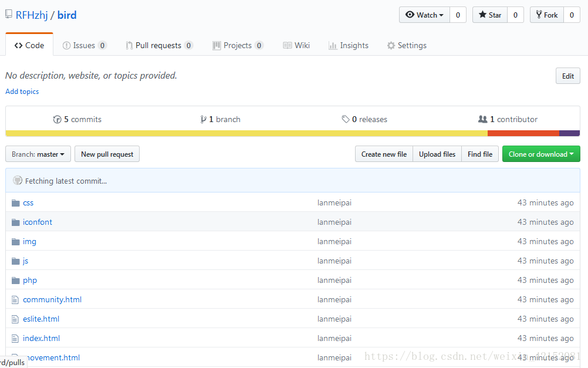Open the js folder
This screenshot has height=368, width=588.
point(25,261)
